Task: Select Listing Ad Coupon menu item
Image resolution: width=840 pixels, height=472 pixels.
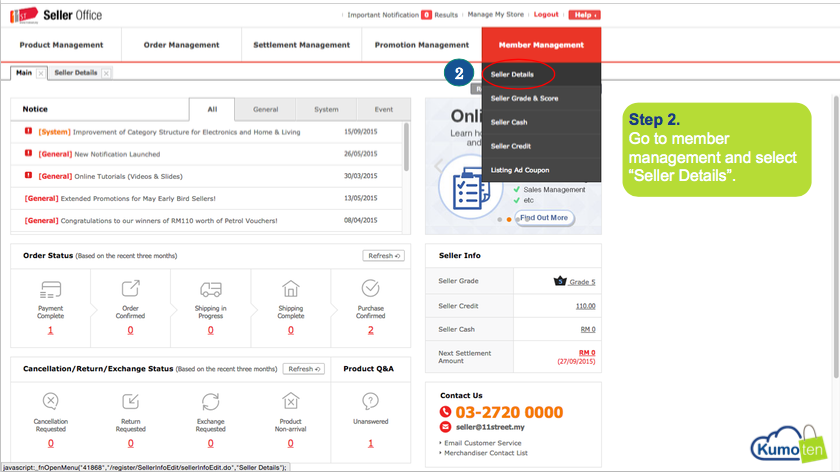Action: [541, 170]
